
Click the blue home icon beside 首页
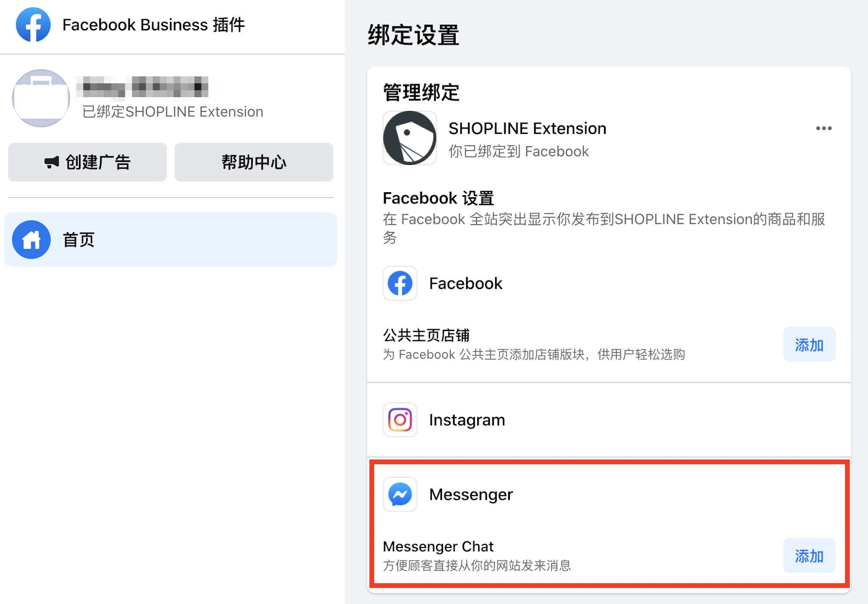coord(31,240)
